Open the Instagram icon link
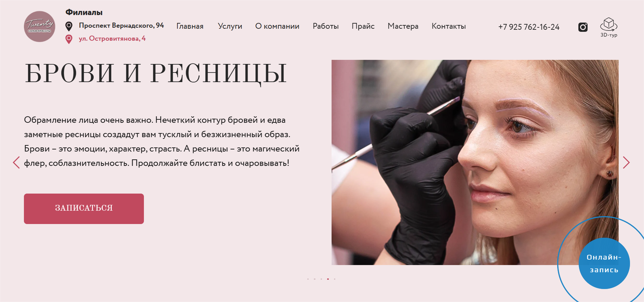The image size is (644, 302). 583,27
